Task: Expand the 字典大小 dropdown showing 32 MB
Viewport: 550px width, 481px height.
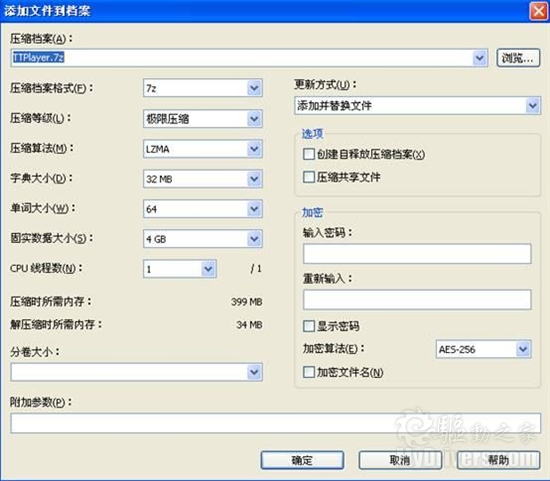Action: pos(203,179)
